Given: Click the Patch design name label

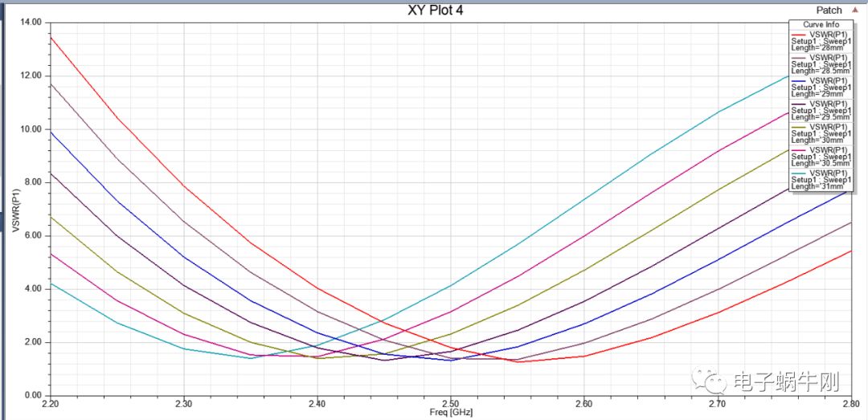Looking at the screenshot, I should 829,10.
